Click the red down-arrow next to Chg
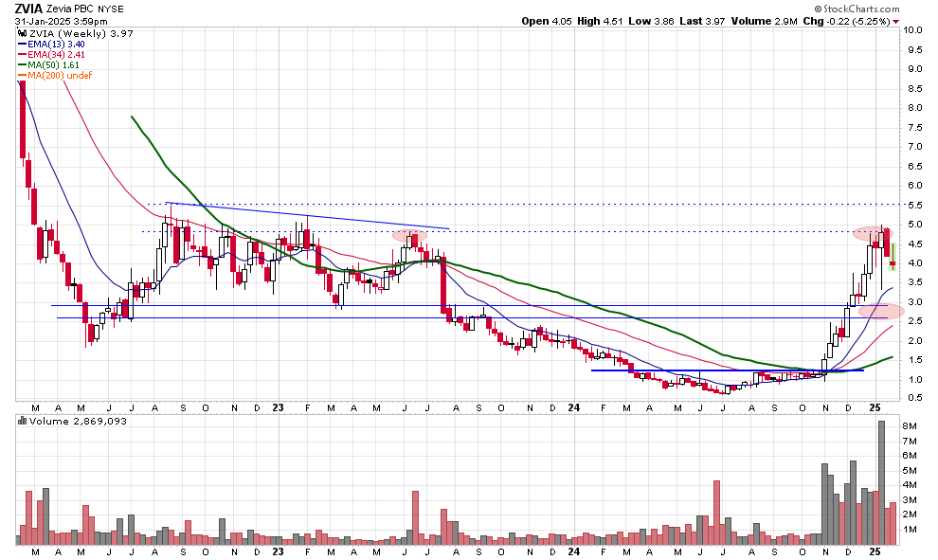 click(895, 21)
